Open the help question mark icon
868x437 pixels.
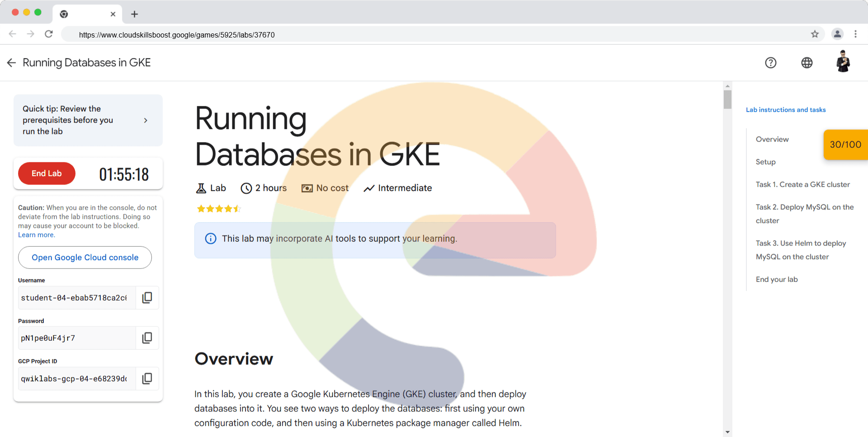point(770,63)
